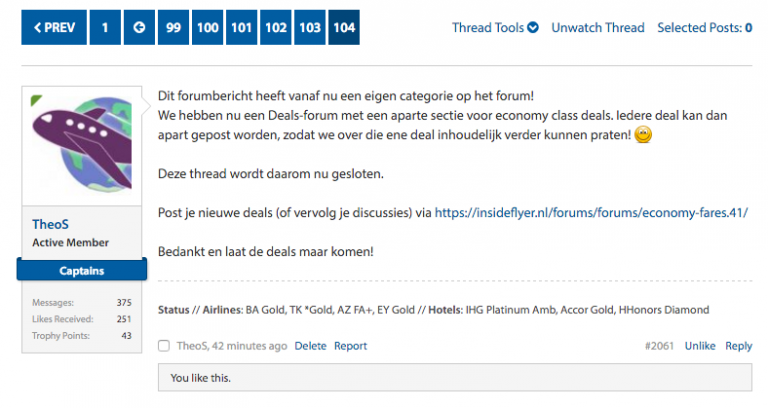Select current page 104 button
Viewport: 768px width, 408px height.
click(x=344, y=27)
